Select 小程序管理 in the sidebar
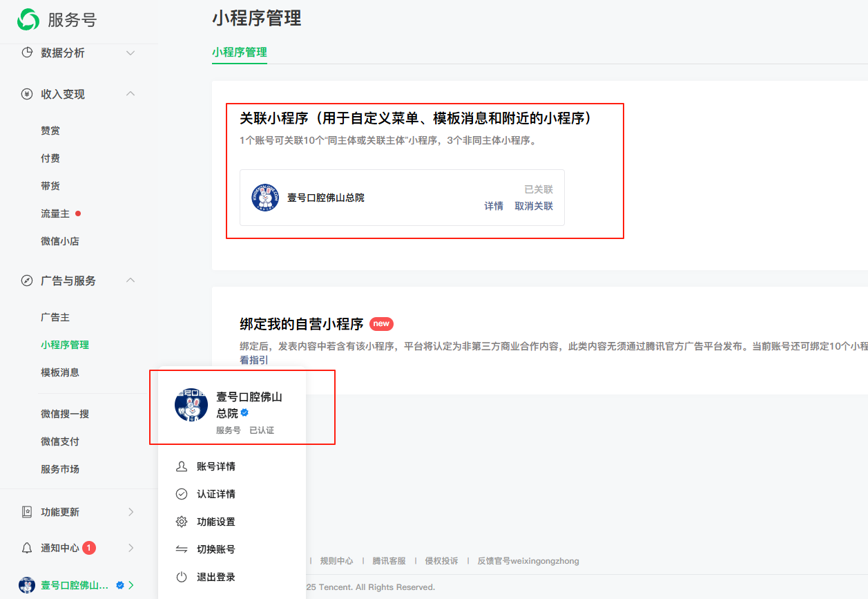 point(65,345)
